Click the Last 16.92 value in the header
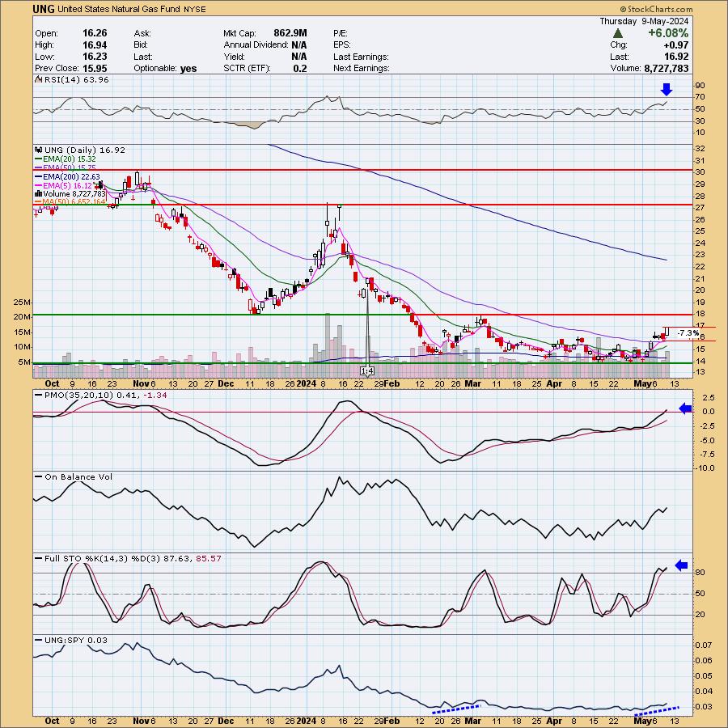The width and height of the screenshot is (728, 728). coord(676,57)
